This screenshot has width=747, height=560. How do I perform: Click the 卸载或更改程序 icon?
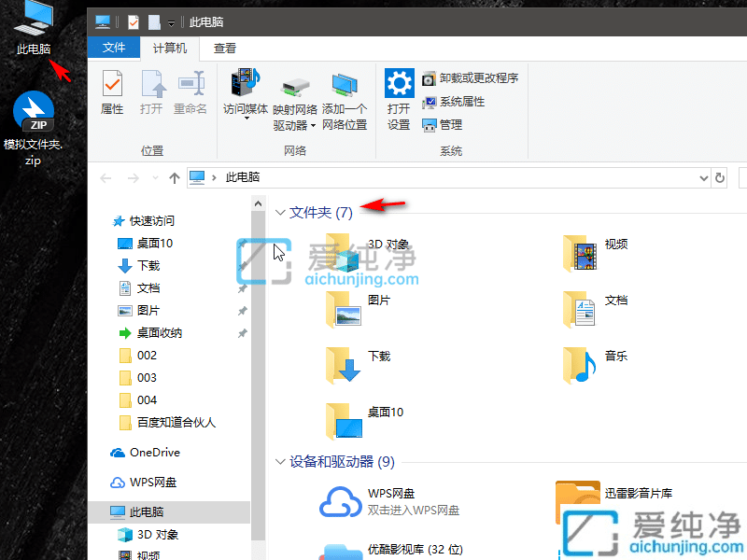click(430, 79)
